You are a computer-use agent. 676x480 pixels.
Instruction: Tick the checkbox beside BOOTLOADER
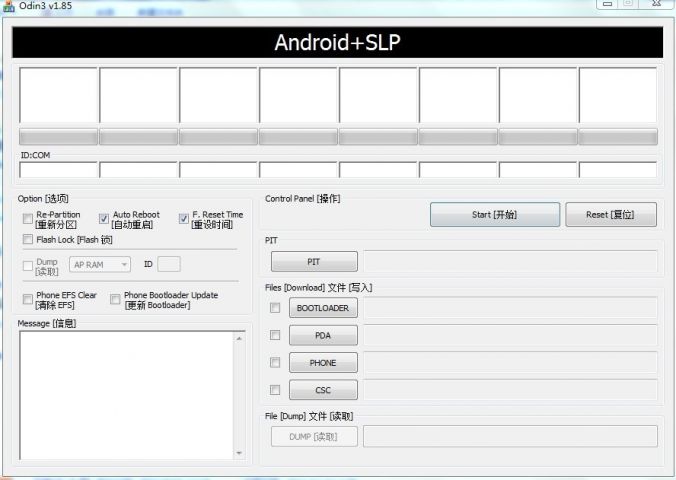click(275, 308)
